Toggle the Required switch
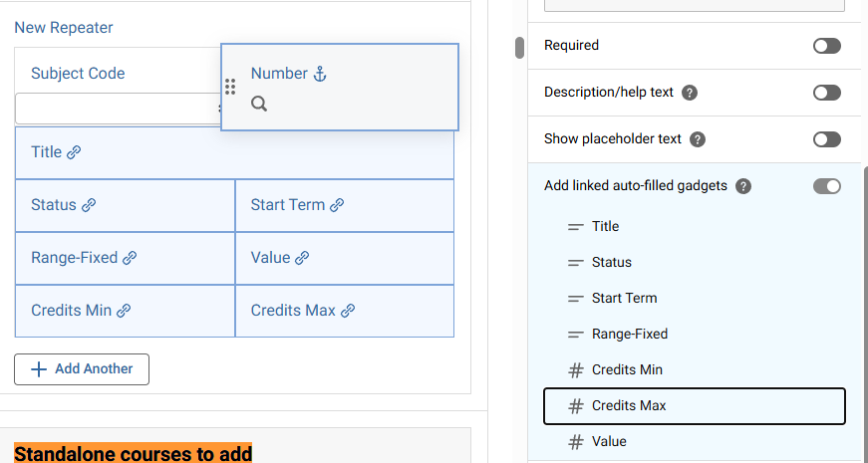 point(827,46)
